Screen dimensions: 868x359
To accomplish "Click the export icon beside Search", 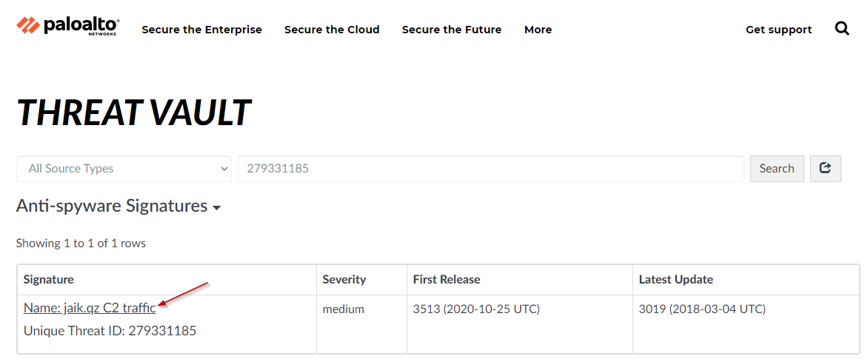I will click(x=825, y=169).
